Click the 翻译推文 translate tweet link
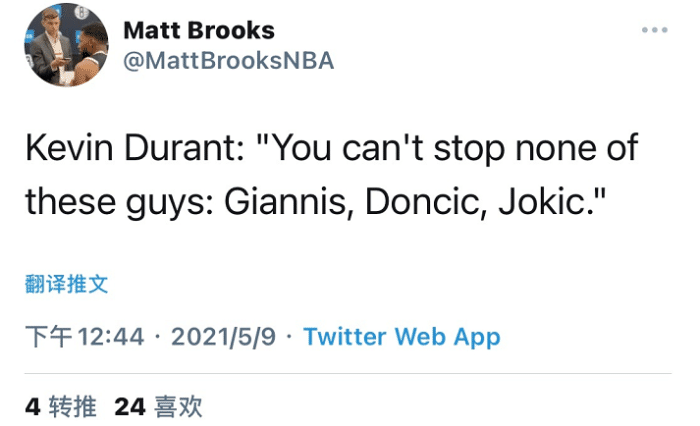Image resolution: width=700 pixels, height=426 pixels. pyautogui.click(x=66, y=284)
